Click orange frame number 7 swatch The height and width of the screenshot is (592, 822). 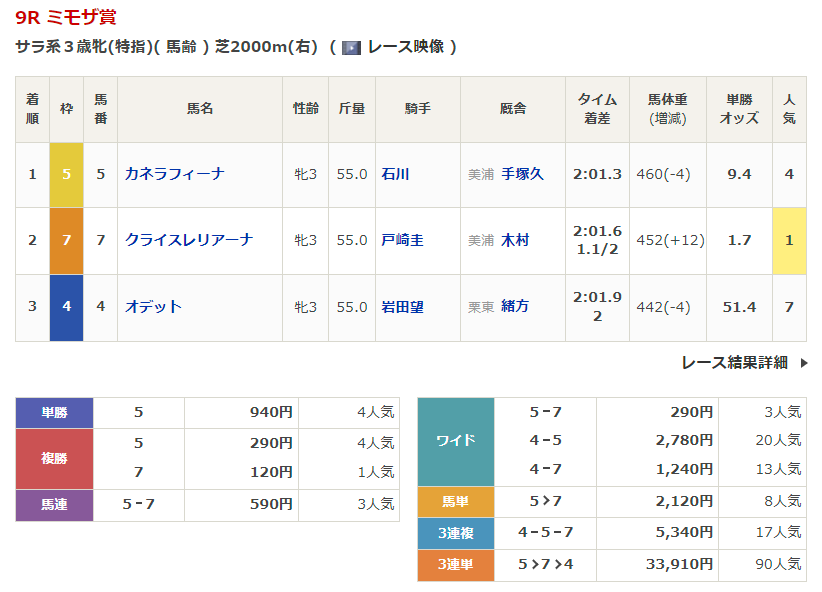(x=66, y=240)
